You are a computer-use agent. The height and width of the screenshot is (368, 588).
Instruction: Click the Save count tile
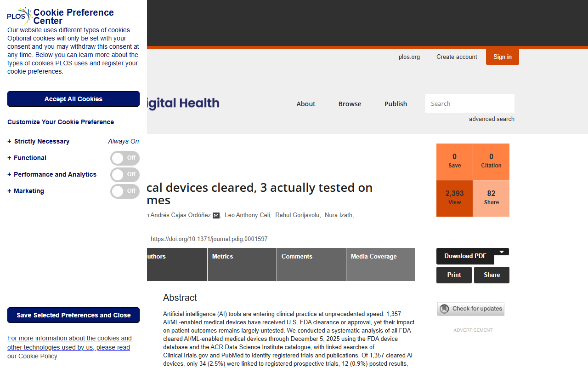(454, 161)
